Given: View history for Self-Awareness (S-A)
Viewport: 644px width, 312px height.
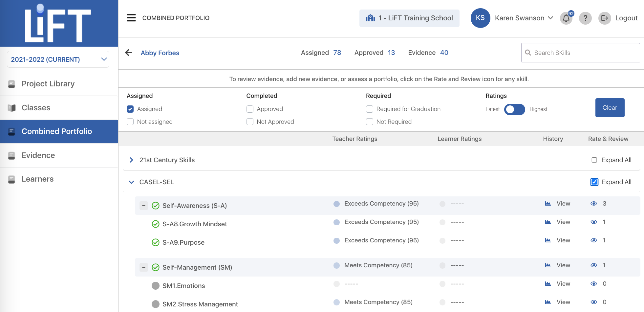Looking at the screenshot, I should tap(563, 204).
